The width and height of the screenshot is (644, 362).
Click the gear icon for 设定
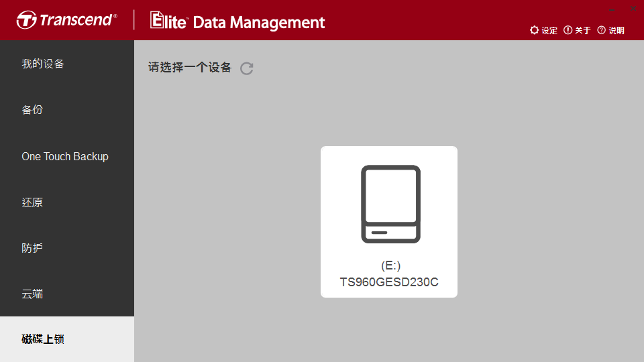tap(534, 30)
